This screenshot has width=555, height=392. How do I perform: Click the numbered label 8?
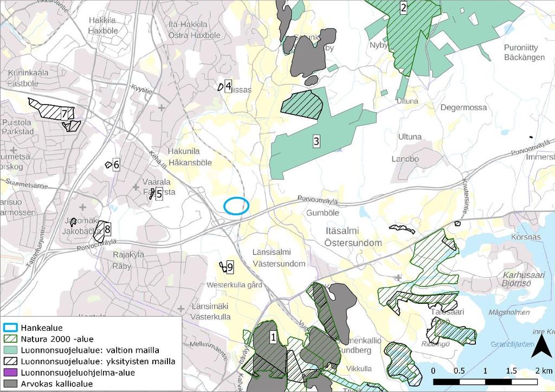tap(107, 229)
